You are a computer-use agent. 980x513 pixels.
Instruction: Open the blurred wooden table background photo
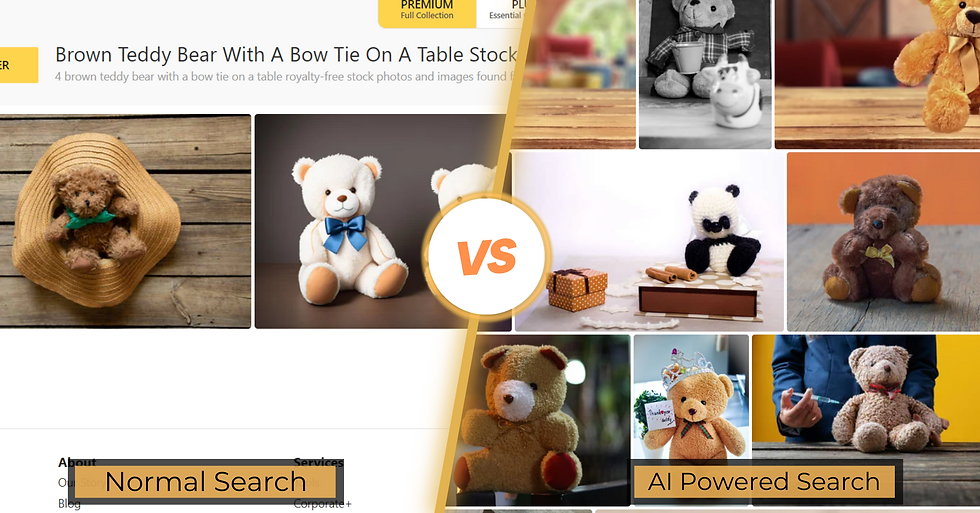(x=573, y=74)
